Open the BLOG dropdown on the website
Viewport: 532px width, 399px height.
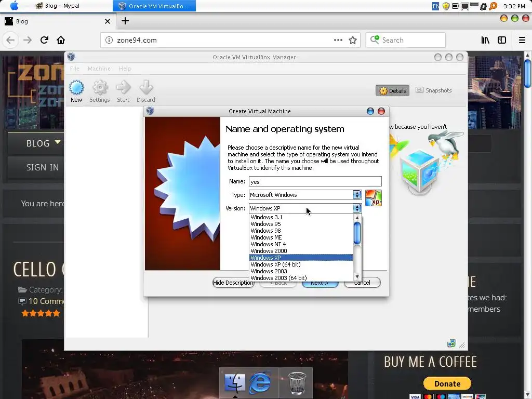click(x=44, y=143)
